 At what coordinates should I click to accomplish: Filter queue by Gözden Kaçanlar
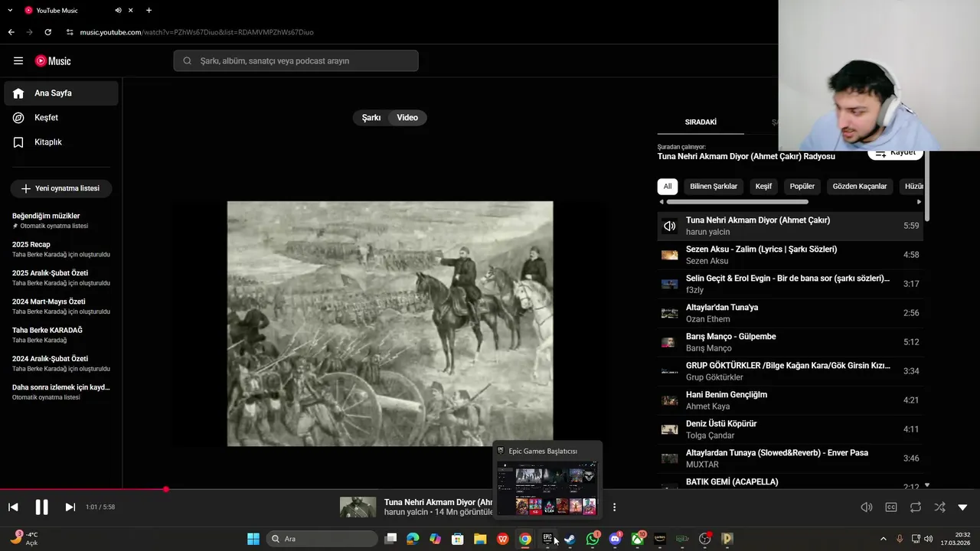pyautogui.click(x=860, y=186)
